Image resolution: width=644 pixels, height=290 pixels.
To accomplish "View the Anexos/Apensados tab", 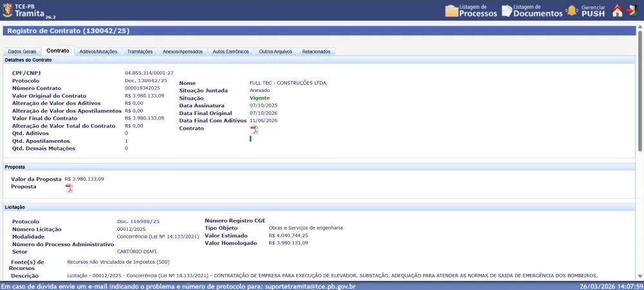I will coord(182,51).
